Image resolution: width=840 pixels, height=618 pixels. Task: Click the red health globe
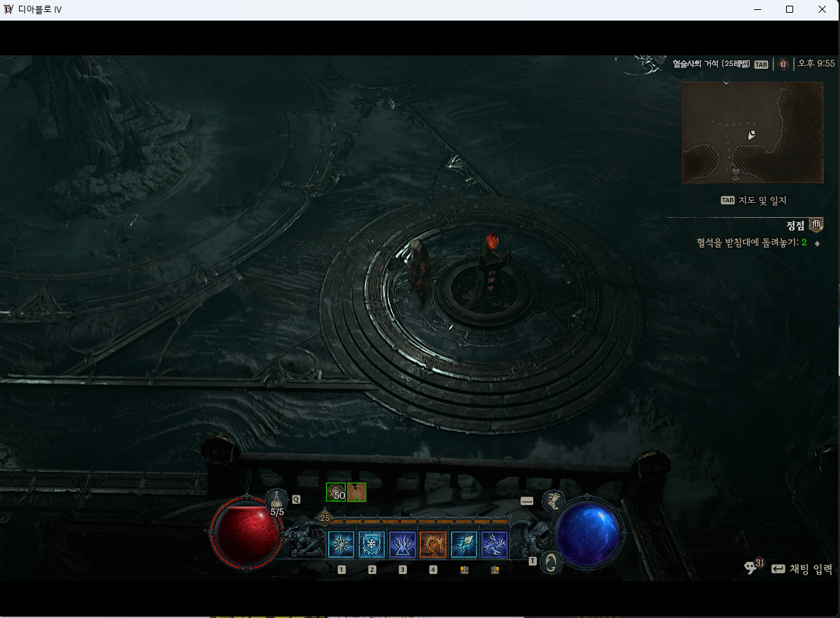pyautogui.click(x=246, y=534)
